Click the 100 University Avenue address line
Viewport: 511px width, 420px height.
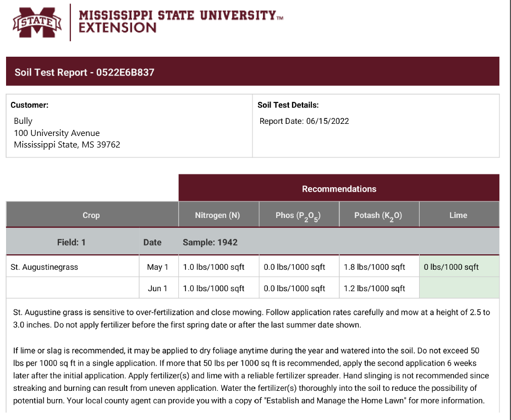tap(57, 133)
